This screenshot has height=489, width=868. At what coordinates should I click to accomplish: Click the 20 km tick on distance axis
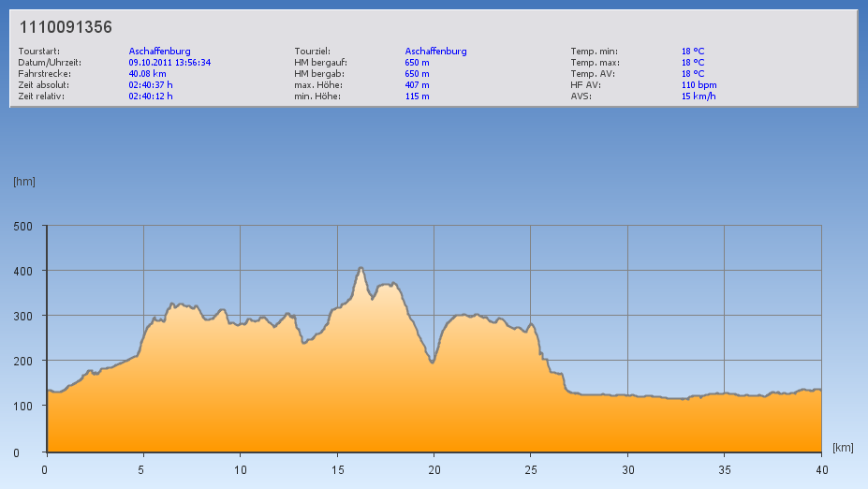point(434,469)
